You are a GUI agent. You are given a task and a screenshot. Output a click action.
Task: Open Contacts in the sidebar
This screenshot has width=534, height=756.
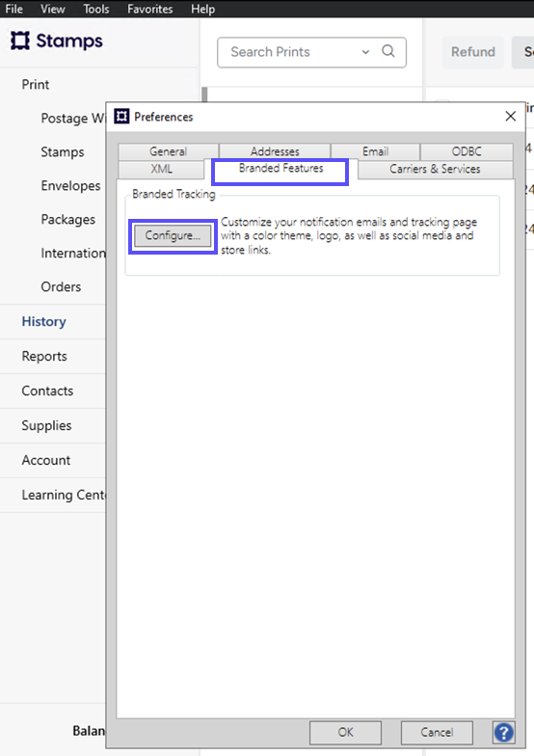pyautogui.click(x=47, y=391)
